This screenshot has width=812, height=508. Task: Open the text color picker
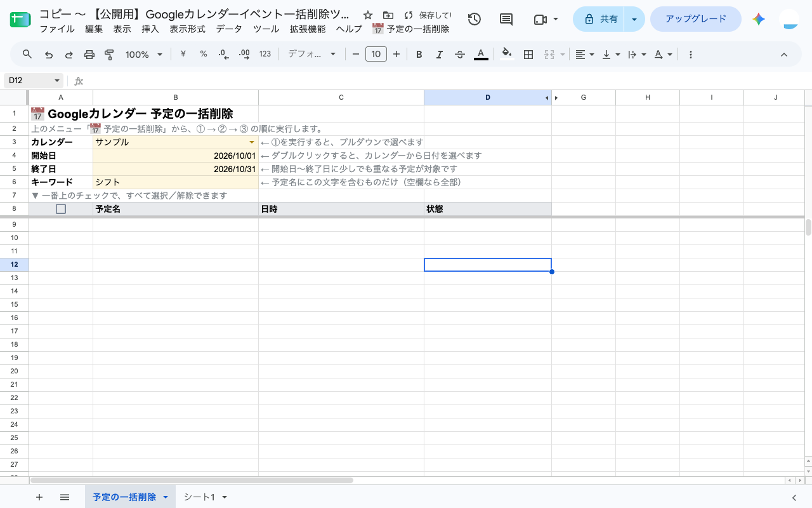point(481,55)
